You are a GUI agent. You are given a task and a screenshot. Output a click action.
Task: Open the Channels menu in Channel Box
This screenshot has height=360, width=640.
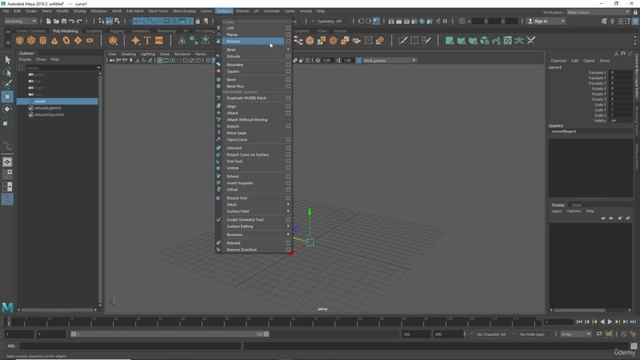(558, 60)
